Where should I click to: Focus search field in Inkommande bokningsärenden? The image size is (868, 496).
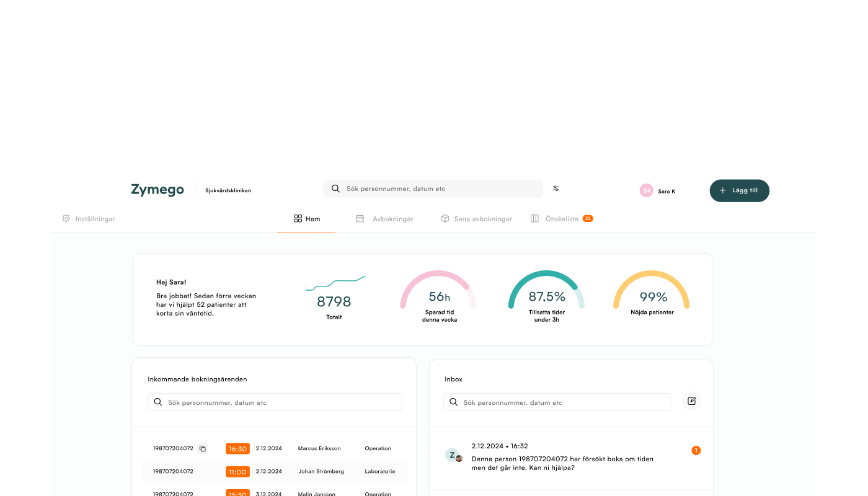click(x=275, y=402)
